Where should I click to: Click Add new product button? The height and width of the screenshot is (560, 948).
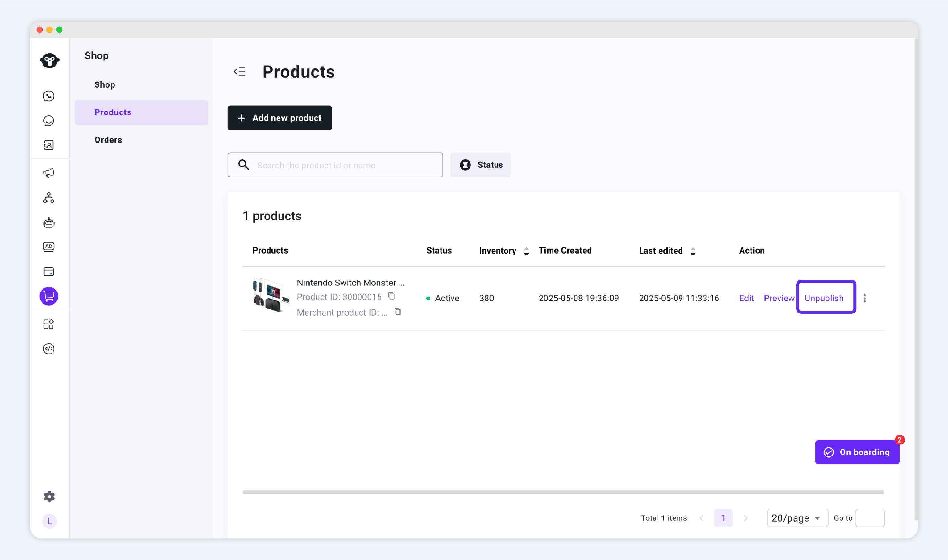click(x=279, y=118)
